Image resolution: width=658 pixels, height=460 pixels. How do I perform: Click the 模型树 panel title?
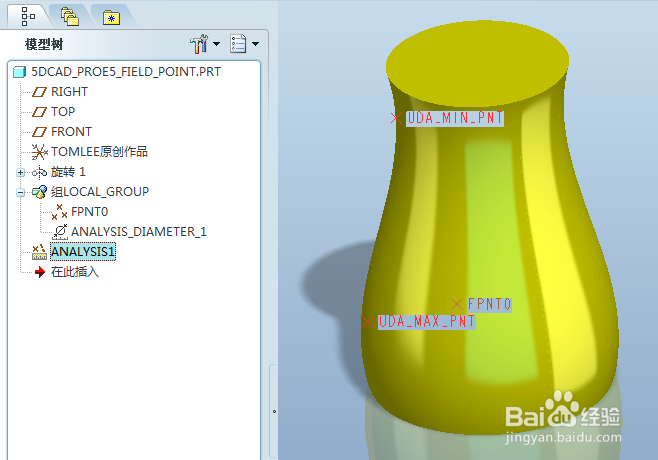44,44
